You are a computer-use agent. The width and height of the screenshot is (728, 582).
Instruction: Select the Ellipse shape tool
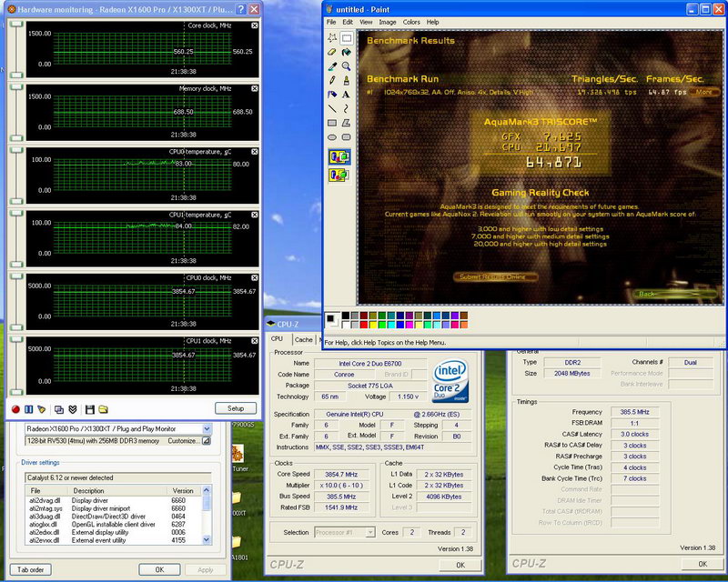333,136
